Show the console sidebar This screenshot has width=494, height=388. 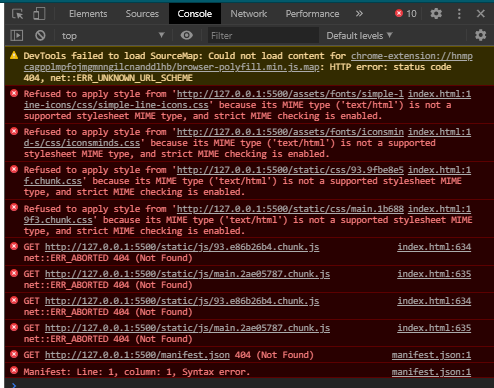tap(17, 35)
